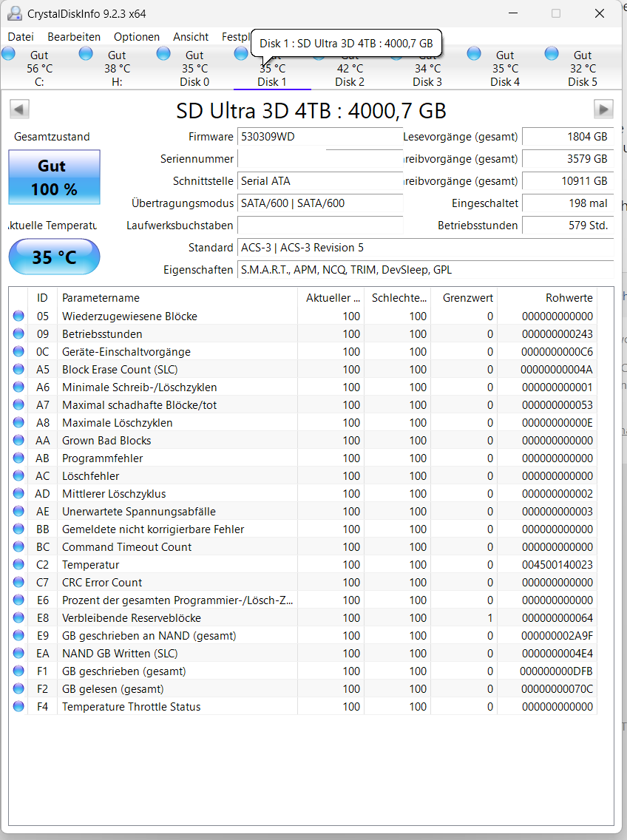
Task: Click the Seriennummer field
Action: [320, 159]
